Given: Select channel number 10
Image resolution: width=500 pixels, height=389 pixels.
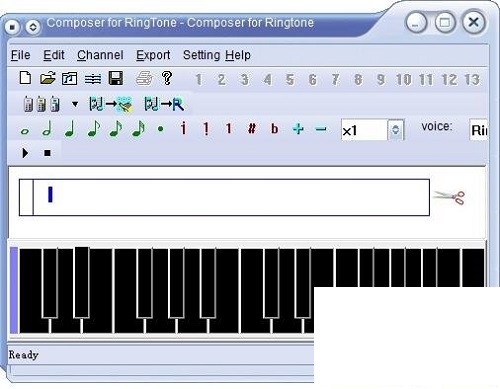Looking at the screenshot, I should 403,79.
